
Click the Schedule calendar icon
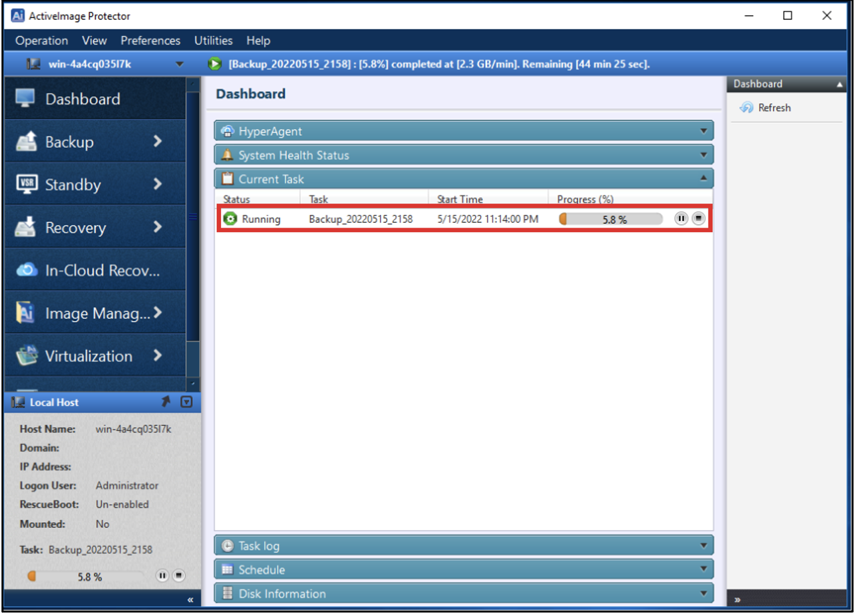228,569
